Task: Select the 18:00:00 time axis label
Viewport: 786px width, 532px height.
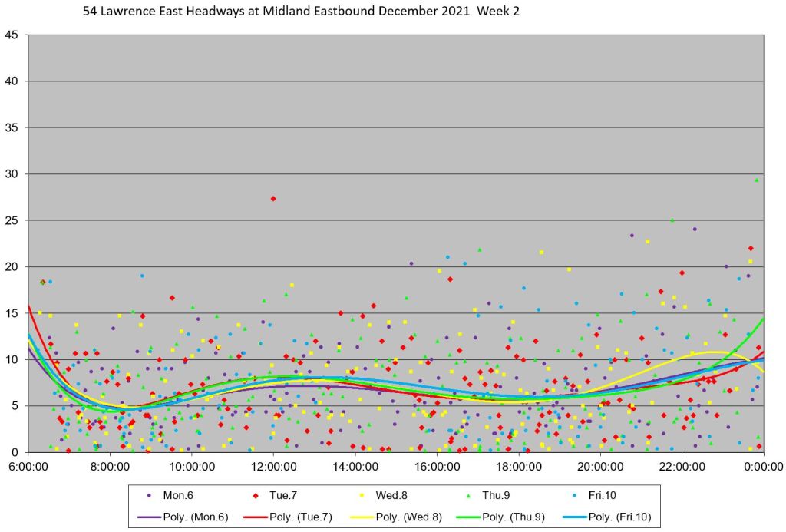Action: point(518,466)
